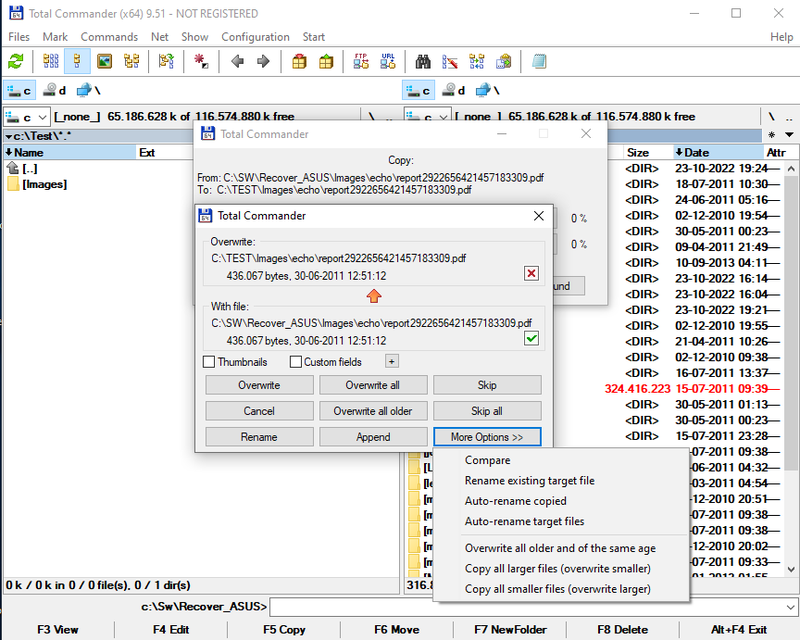The image size is (800, 640).
Task: Go forward with the right arrow icon
Action: 263,62
